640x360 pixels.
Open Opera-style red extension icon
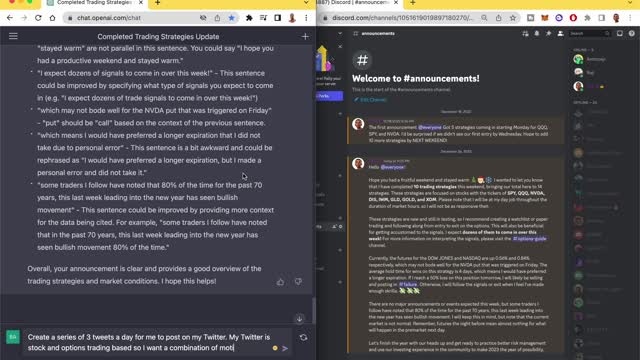573,18
